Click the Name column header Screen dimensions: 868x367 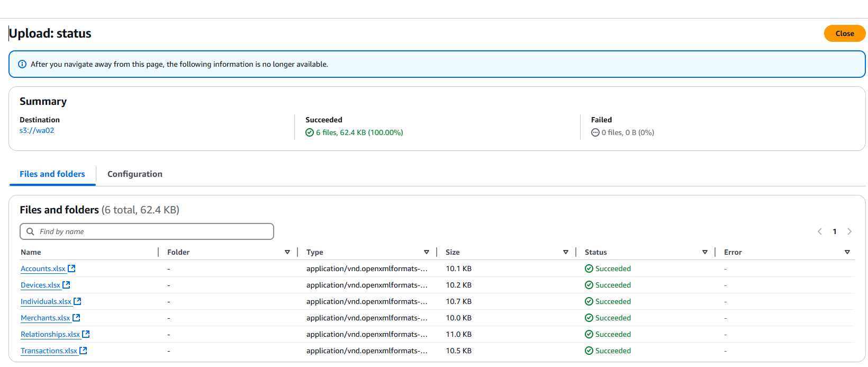click(x=31, y=252)
